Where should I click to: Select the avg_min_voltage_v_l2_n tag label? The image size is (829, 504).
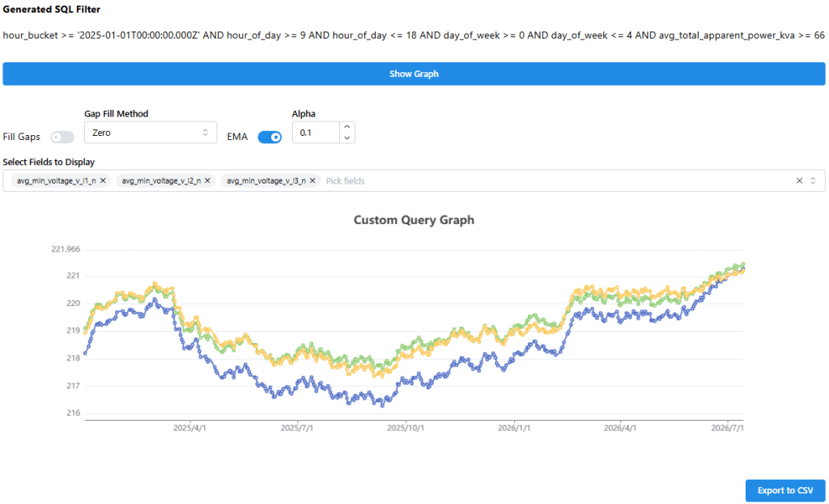161,180
